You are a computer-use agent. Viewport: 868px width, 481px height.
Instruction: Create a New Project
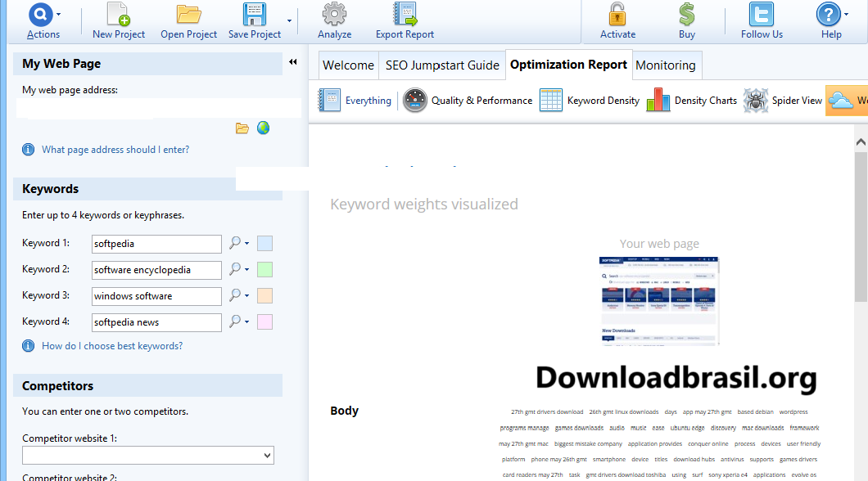(119, 15)
